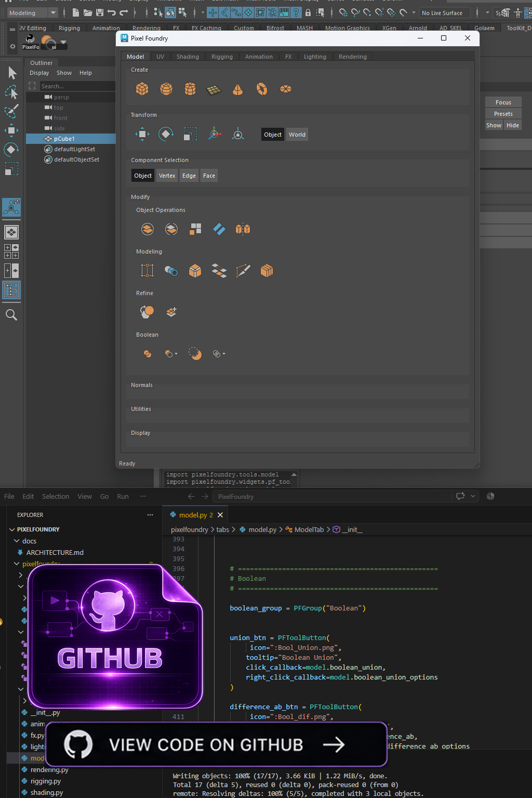The image size is (532, 798).
Task: Click the colored axis pivot icon
Action: 215,134
